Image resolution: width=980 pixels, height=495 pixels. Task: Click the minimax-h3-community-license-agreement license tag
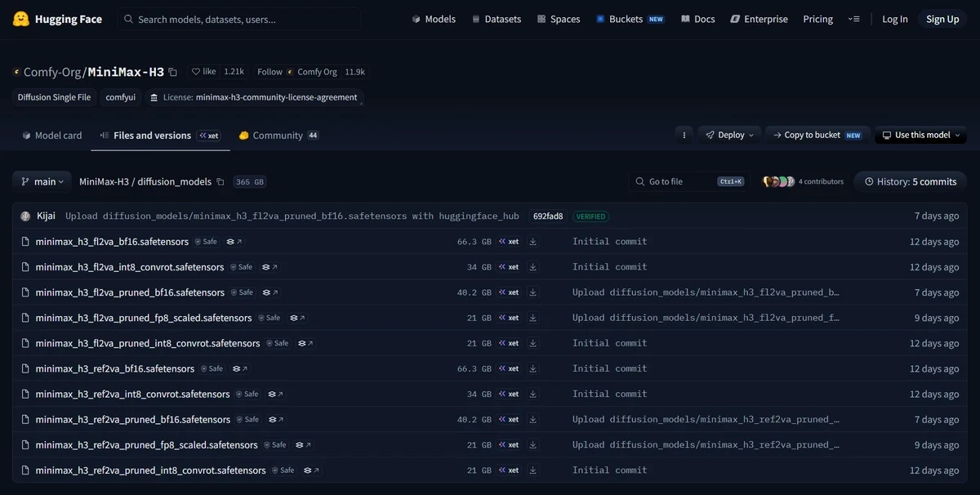tap(255, 97)
